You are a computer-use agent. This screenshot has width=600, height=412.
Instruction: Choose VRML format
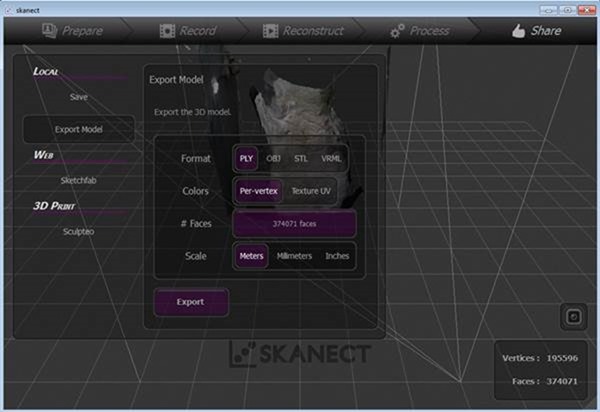coord(331,158)
